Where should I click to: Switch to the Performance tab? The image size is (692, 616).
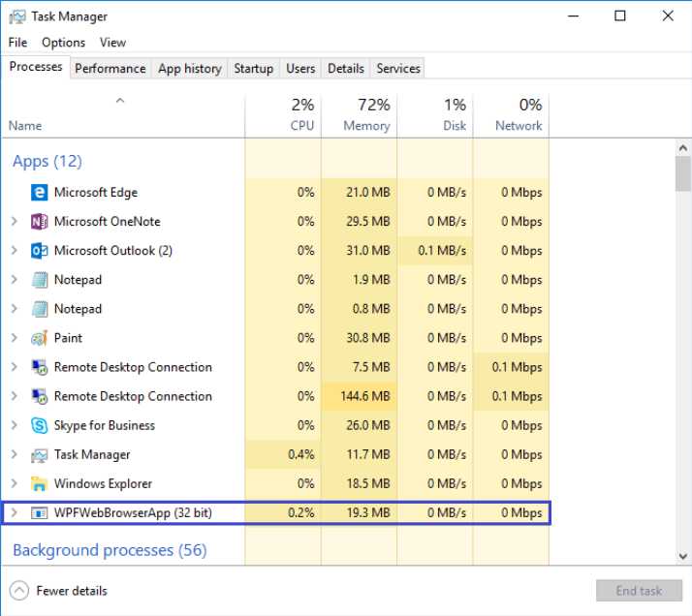coord(110,69)
